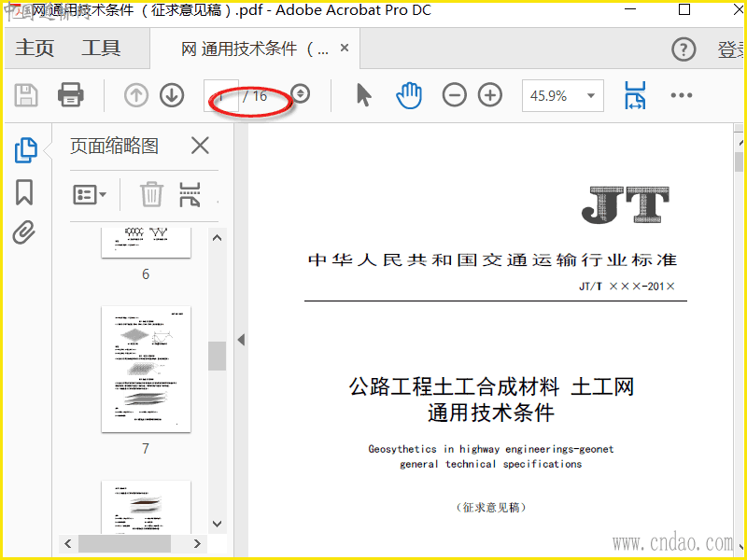
Task: Zoom in with plus icon
Action: [490, 95]
